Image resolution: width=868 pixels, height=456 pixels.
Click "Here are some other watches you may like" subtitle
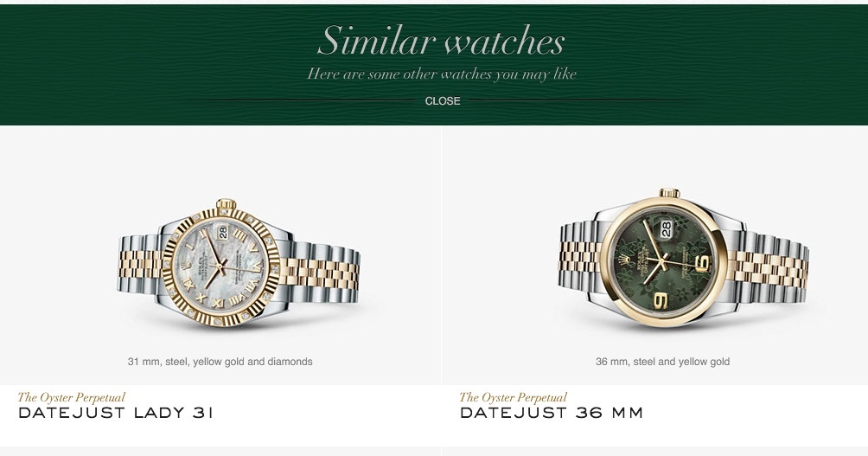tap(442, 74)
